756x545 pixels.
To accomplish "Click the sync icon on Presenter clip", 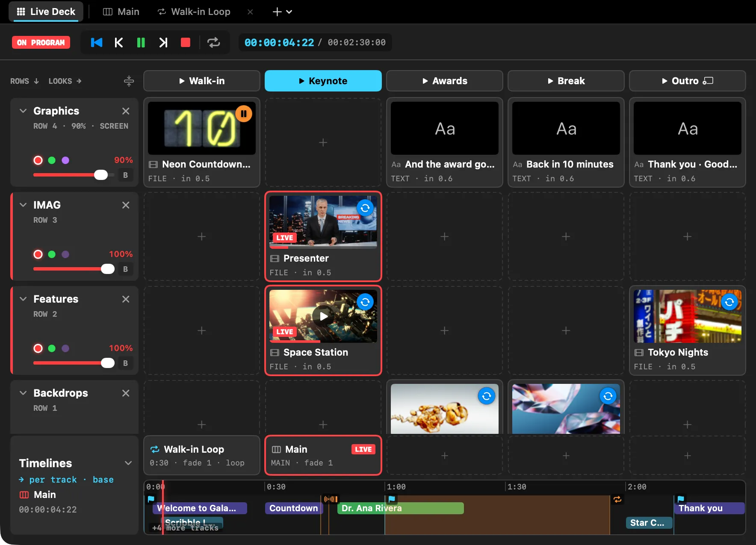I will coord(365,208).
